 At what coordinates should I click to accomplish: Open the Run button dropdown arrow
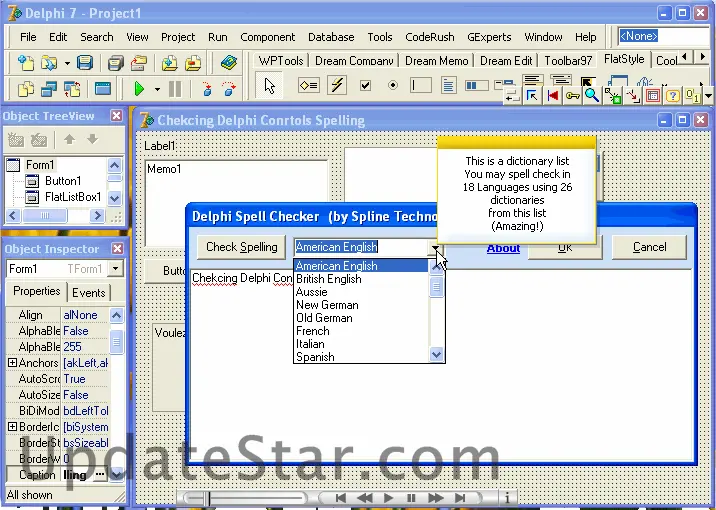(x=157, y=89)
